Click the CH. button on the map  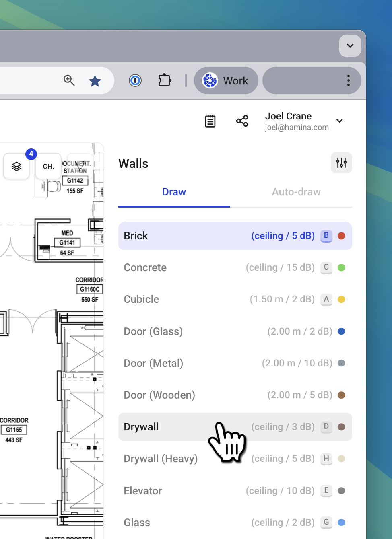pos(48,166)
